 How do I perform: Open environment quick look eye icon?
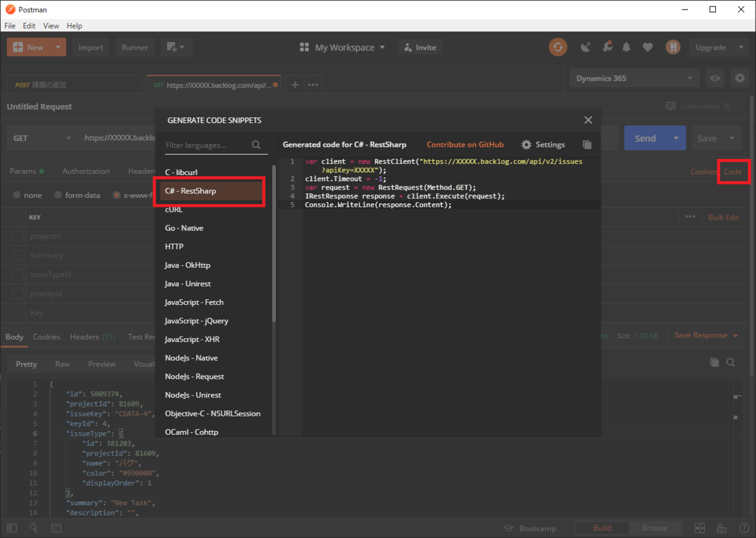[x=715, y=78]
